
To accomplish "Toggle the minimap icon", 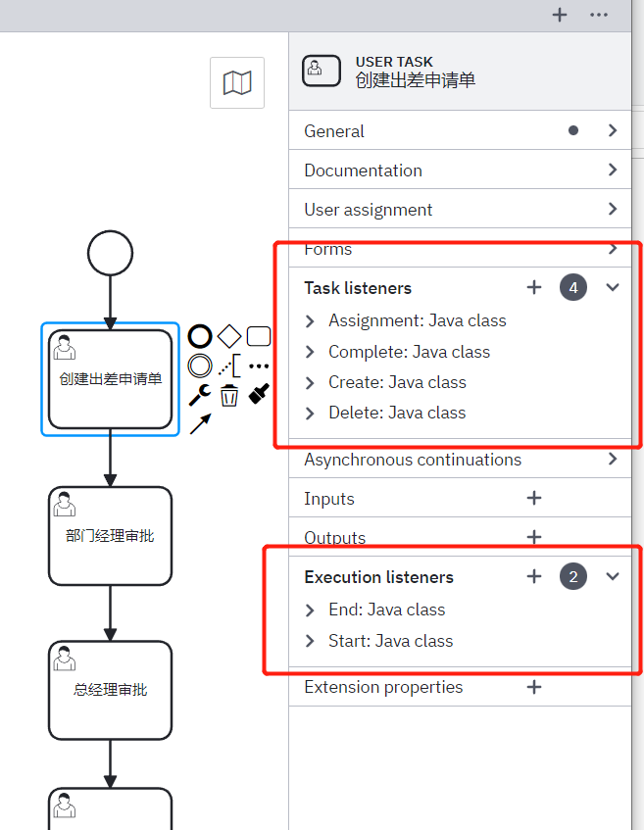I will pyautogui.click(x=237, y=83).
